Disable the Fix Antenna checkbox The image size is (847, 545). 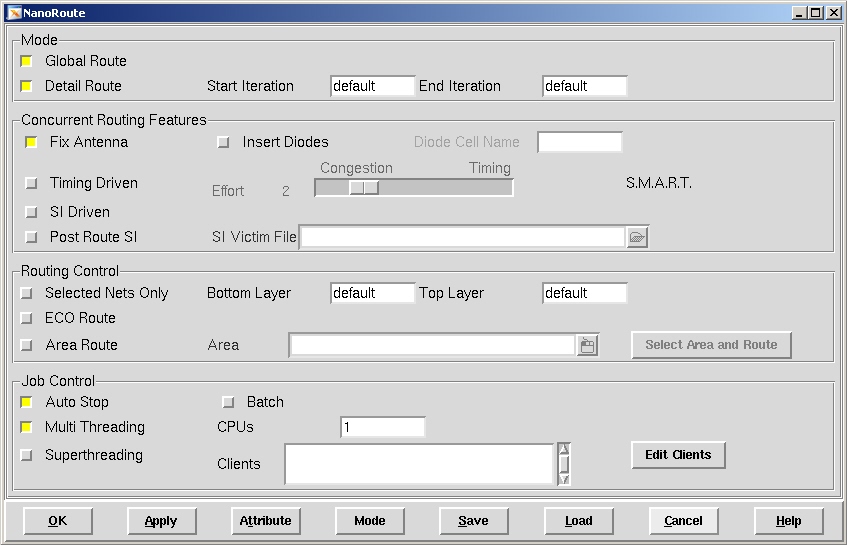31,142
